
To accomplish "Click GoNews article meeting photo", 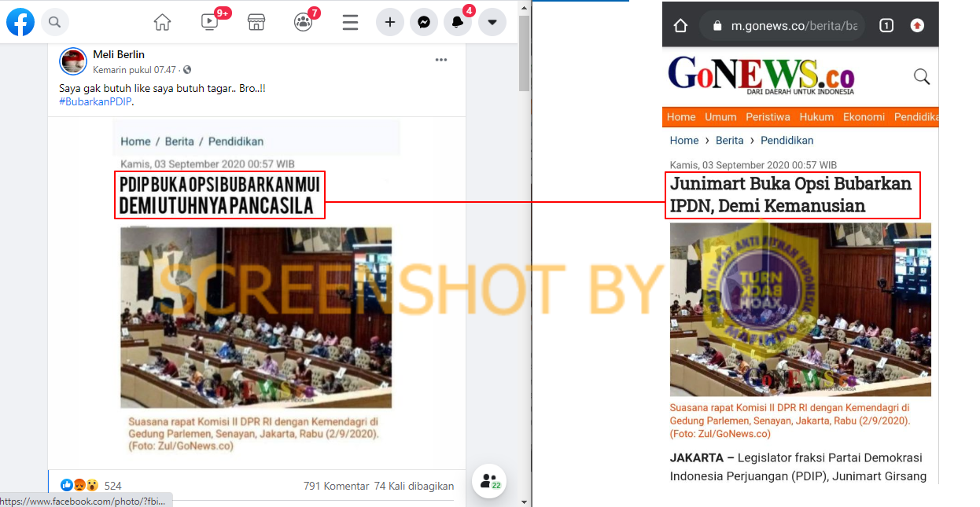I will pyautogui.click(x=801, y=310).
